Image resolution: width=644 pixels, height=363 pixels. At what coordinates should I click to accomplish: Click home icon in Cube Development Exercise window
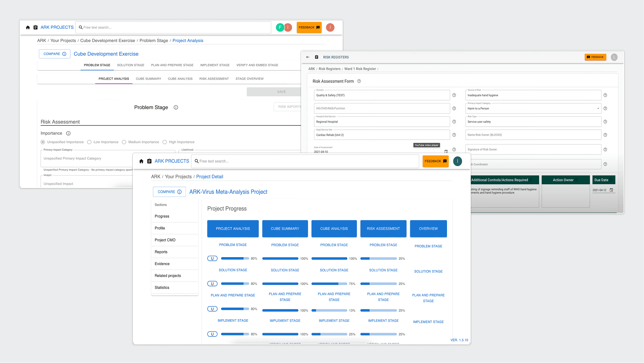click(x=28, y=27)
